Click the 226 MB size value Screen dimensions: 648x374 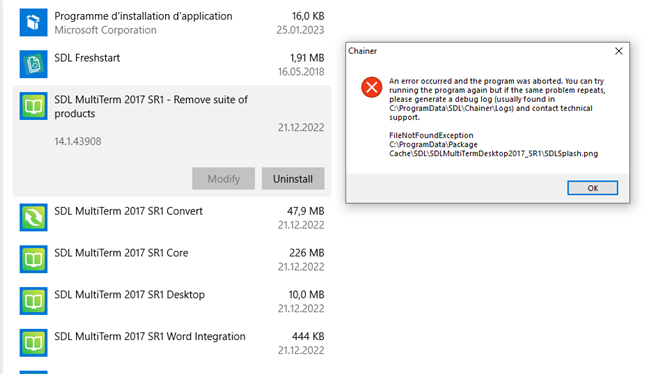tap(307, 253)
